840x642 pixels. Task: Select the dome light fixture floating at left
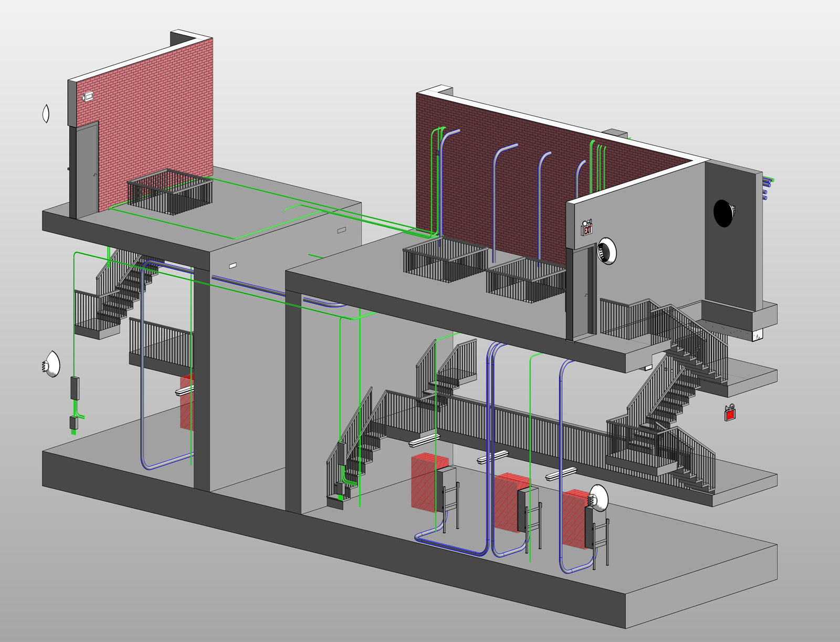51,364
